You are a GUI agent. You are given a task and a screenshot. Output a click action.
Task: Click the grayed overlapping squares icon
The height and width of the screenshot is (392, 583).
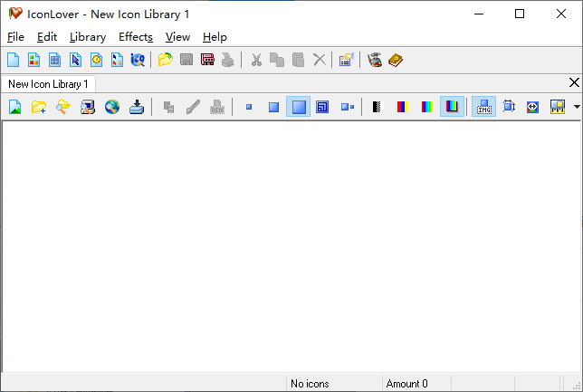168,107
